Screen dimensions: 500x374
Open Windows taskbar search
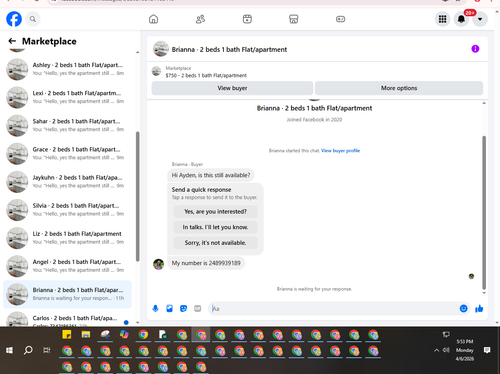(x=28, y=350)
